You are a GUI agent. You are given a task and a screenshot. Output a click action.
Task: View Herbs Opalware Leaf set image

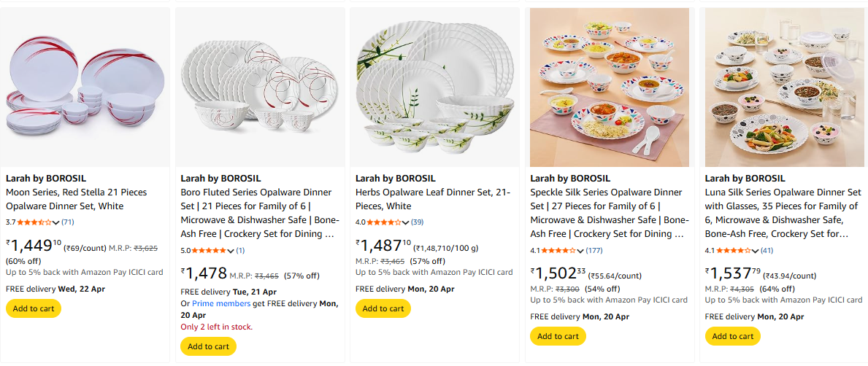pos(434,87)
